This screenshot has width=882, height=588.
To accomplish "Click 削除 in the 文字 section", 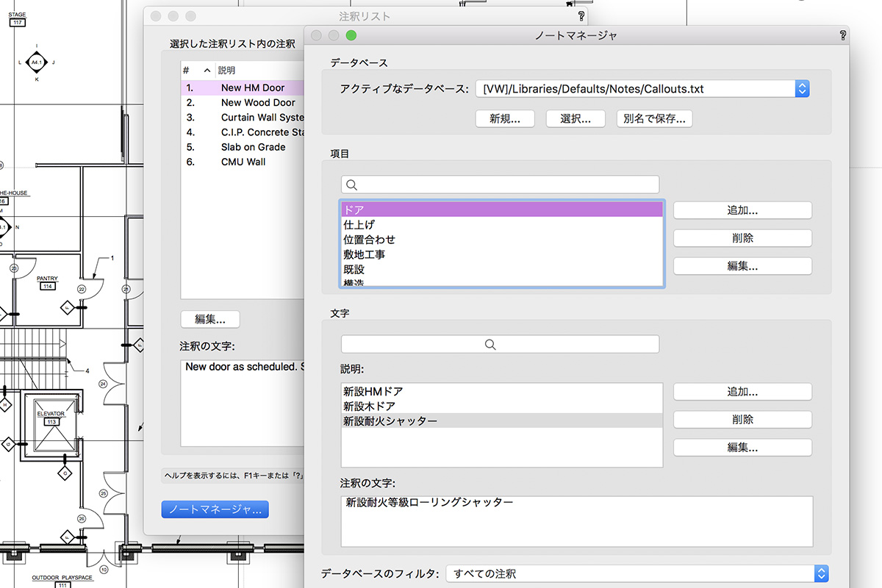I will tap(742, 420).
